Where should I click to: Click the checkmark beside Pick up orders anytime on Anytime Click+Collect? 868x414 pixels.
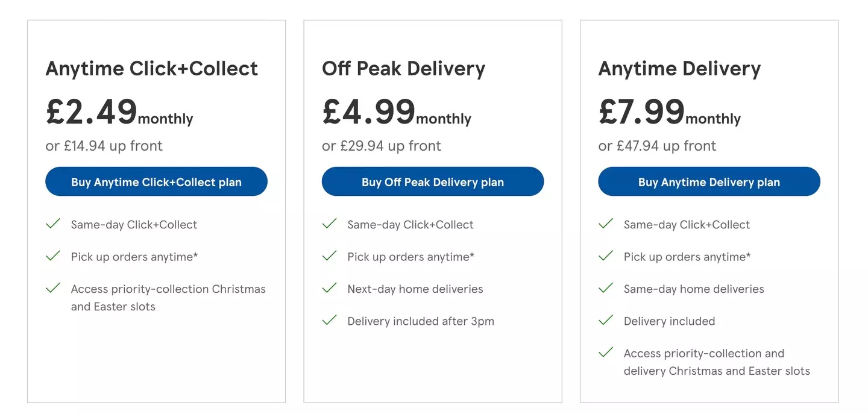53,256
